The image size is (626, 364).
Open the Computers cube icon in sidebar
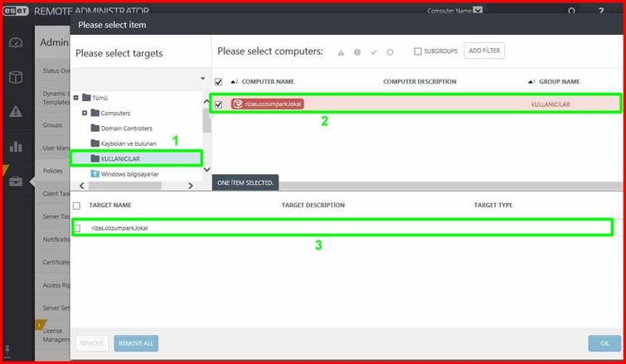[16, 76]
